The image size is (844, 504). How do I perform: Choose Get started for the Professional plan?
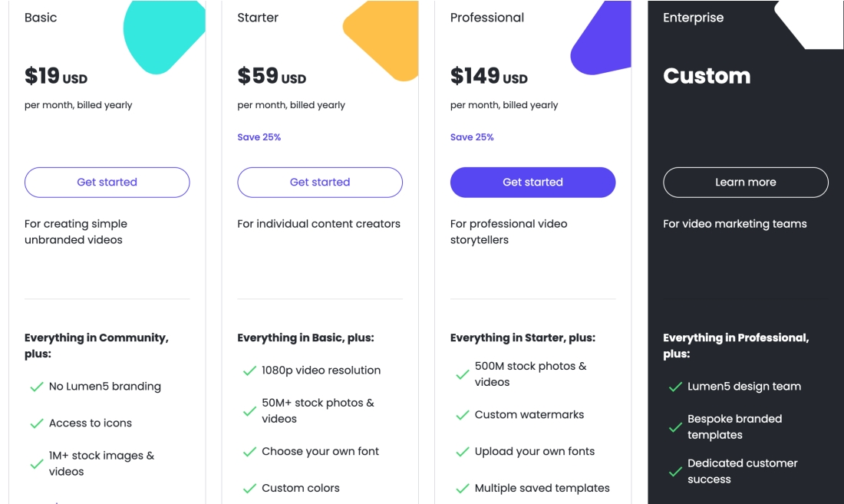tap(533, 183)
